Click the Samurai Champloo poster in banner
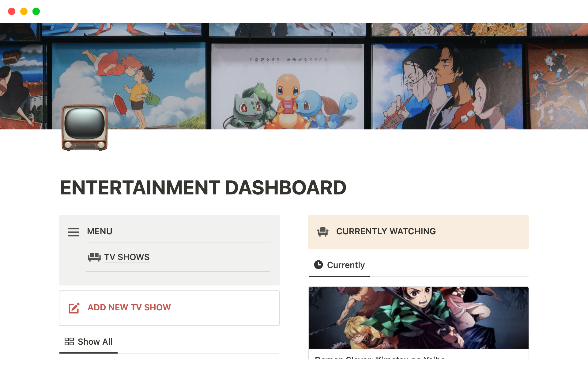 click(447, 86)
